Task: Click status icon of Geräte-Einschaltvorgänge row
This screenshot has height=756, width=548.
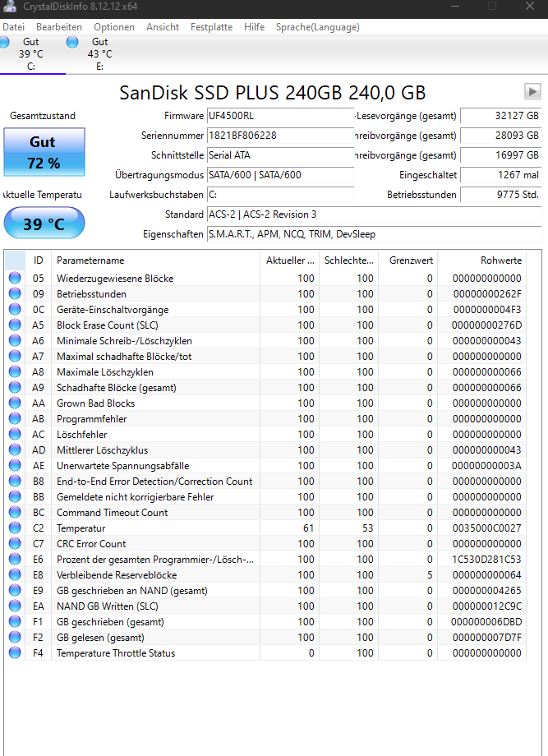Action: 15,309
